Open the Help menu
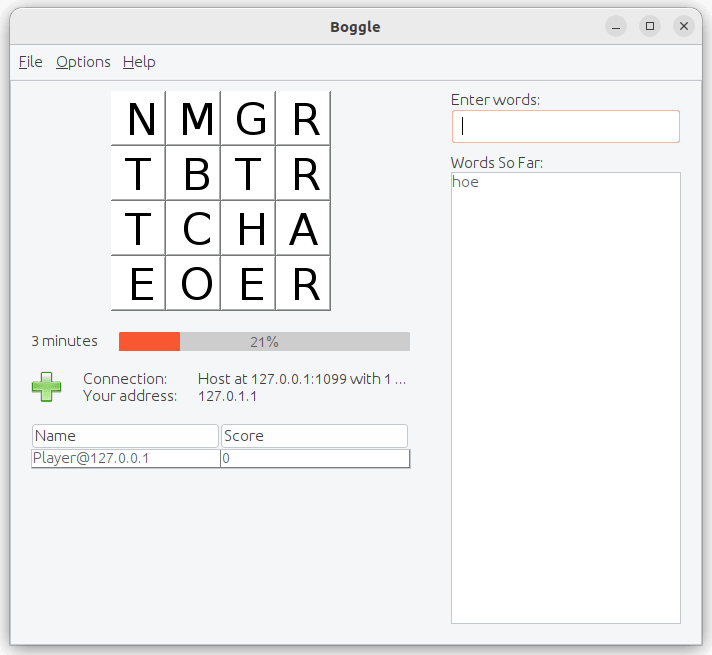712x655 pixels. tap(139, 62)
